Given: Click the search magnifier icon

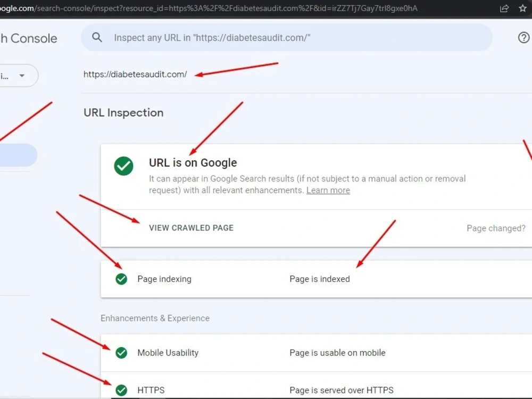Looking at the screenshot, I should pos(97,37).
